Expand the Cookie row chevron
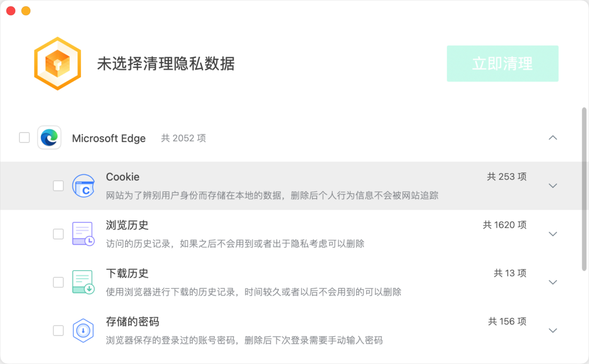 pos(553,186)
